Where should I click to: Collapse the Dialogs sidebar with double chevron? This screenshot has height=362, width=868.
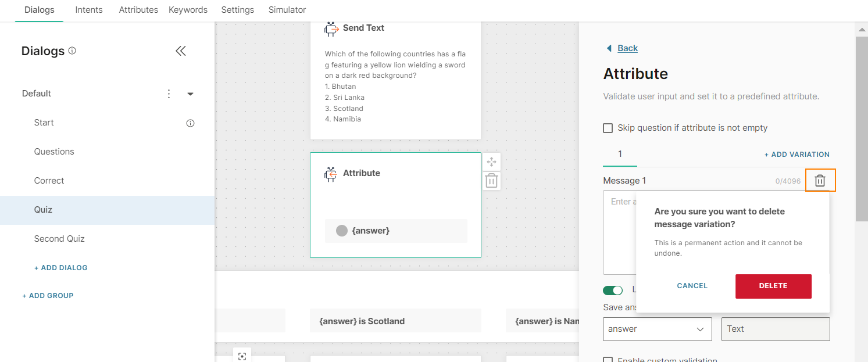coord(181,51)
